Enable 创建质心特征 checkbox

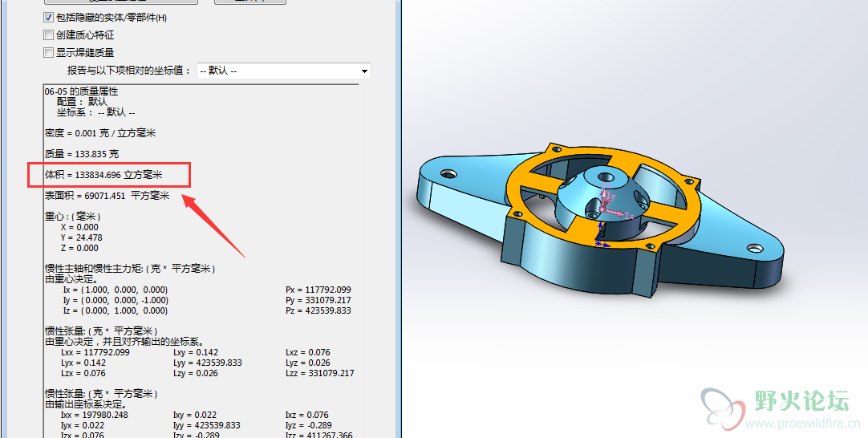pyautogui.click(x=49, y=34)
